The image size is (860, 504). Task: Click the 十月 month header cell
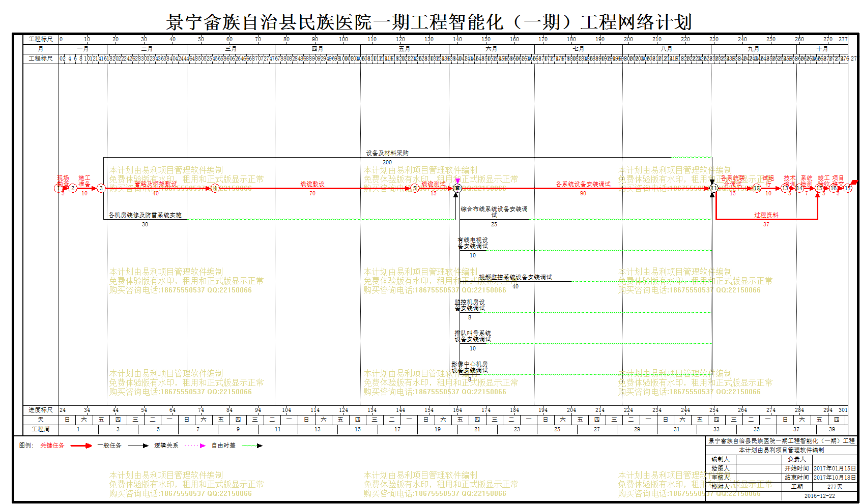(x=822, y=49)
